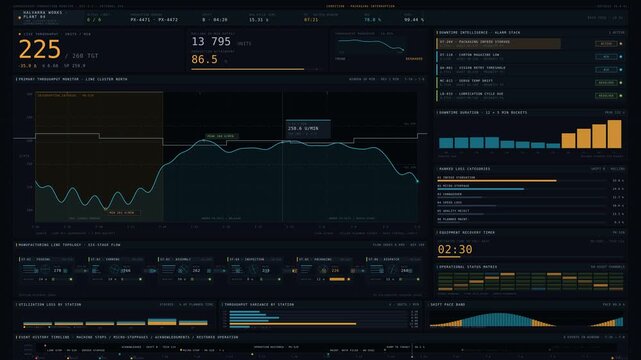Click status dot beside Servo Temp Drift badge
The image size is (641, 360).
[621, 83]
